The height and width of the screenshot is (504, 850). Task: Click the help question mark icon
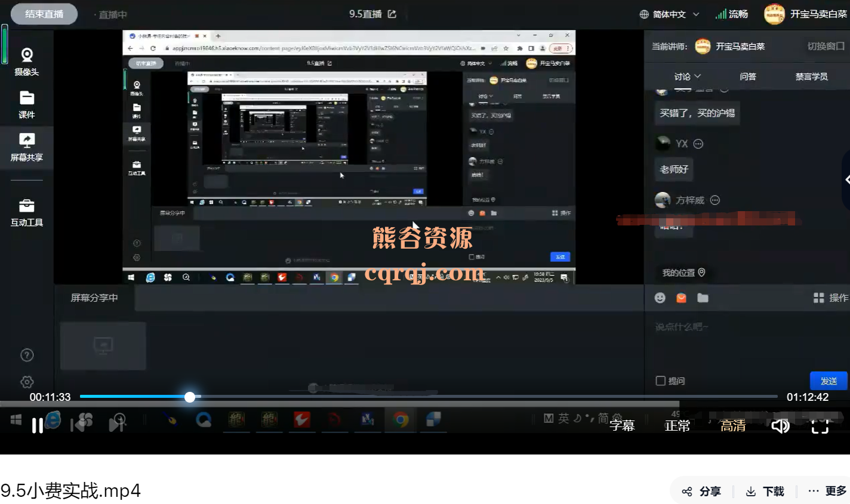click(x=27, y=355)
